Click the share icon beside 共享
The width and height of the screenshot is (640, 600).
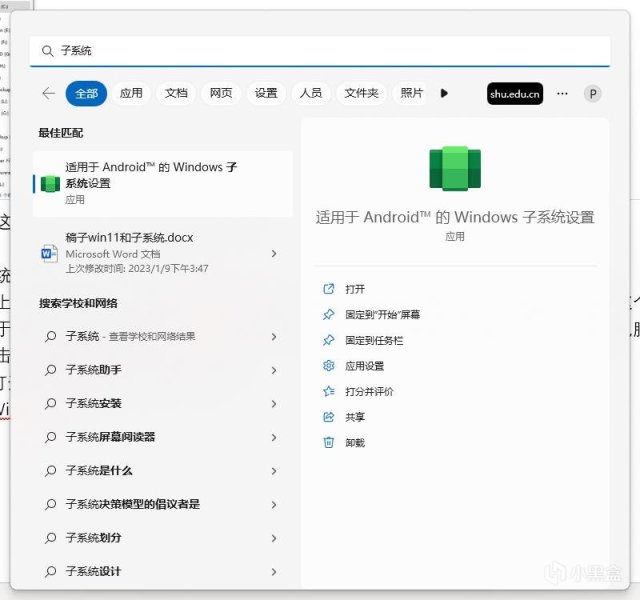click(x=329, y=417)
